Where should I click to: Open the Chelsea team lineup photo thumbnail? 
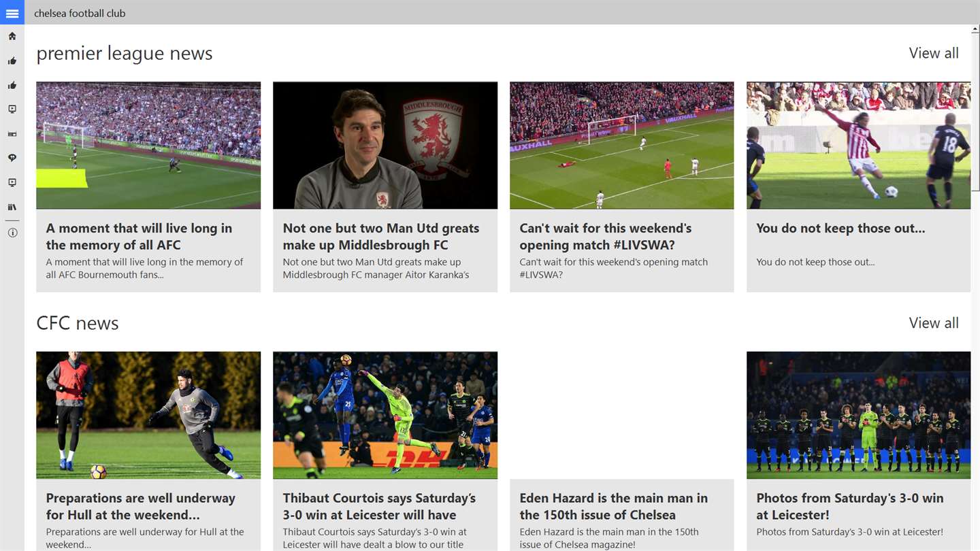pyautogui.click(x=859, y=415)
